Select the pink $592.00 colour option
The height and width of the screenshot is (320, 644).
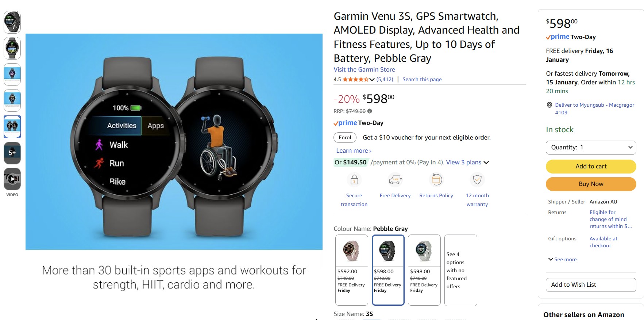[x=352, y=270]
